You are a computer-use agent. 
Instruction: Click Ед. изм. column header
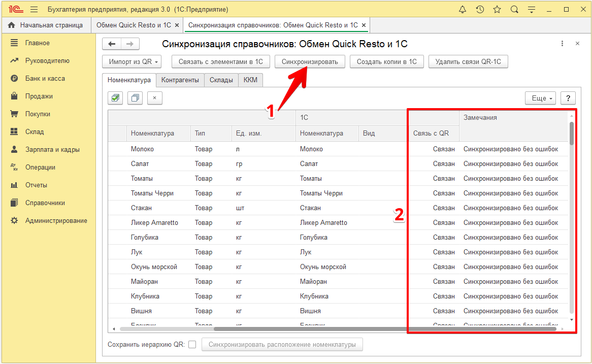tap(264, 134)
